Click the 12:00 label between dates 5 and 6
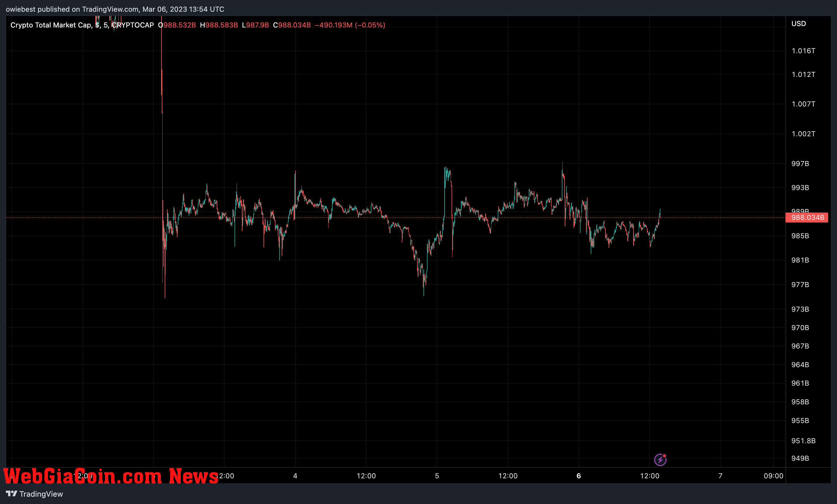Screen dimensions: 837x504 (x=508, y=476)
